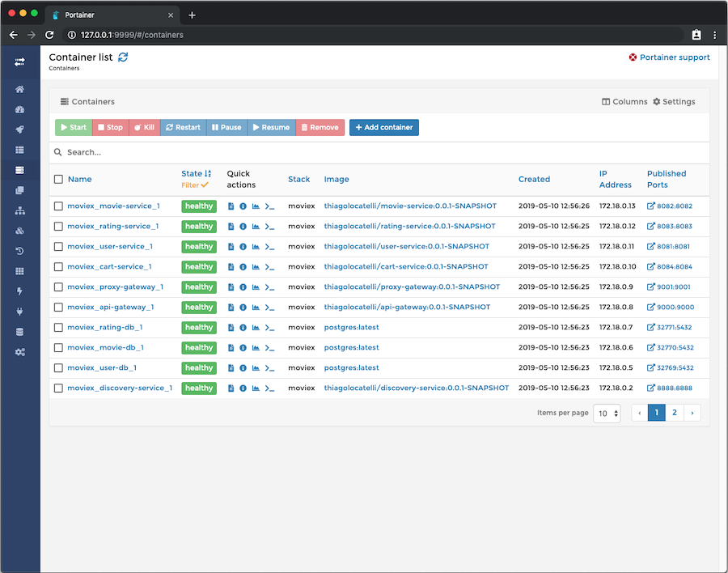Sort containers by Image column

tap(336, 180)
